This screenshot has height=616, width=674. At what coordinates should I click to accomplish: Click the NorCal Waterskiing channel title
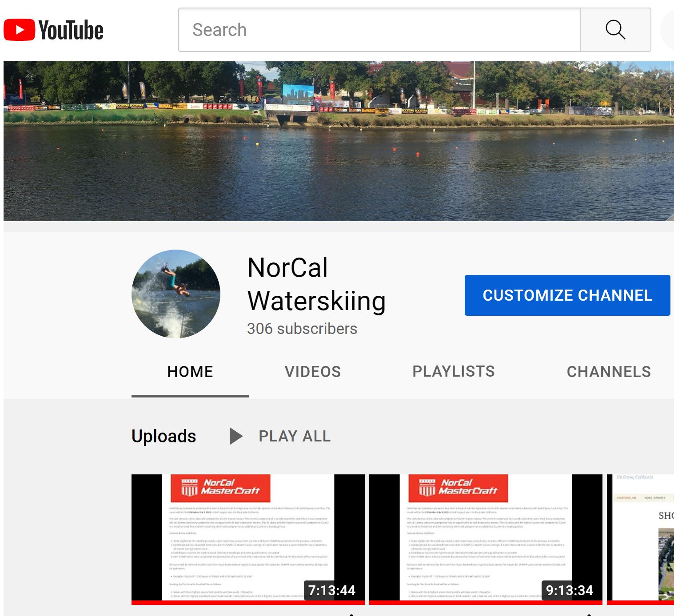pos(316,284)
